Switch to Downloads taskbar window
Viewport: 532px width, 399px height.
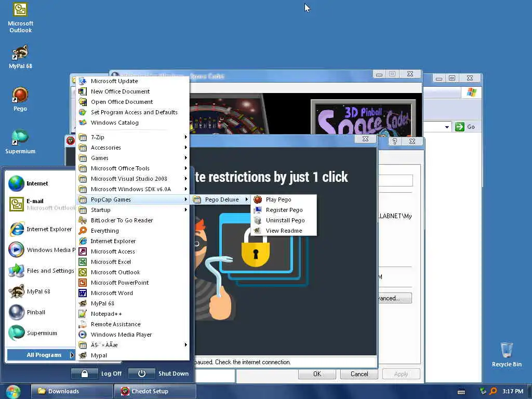click(72, 391)
